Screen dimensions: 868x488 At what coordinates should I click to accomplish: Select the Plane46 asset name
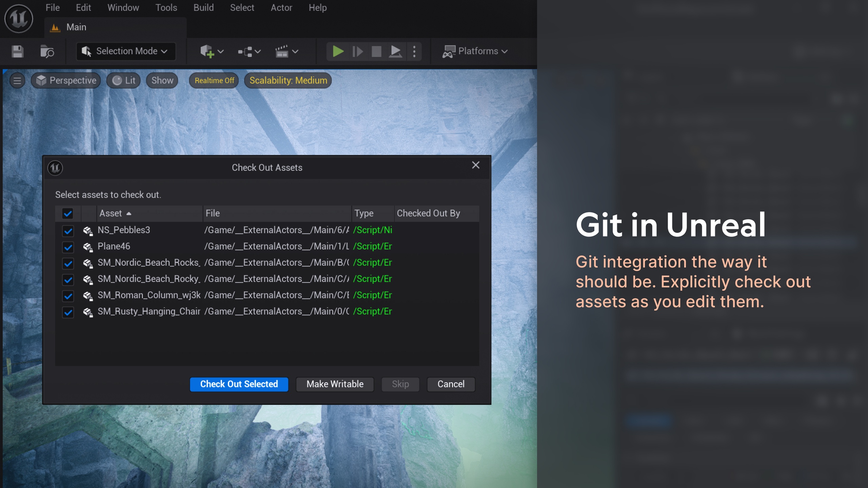(114, 246)
